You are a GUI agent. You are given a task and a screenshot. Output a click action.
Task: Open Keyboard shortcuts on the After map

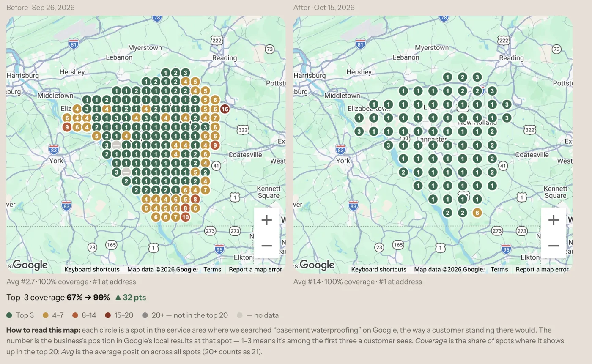[x=379, y=269]
